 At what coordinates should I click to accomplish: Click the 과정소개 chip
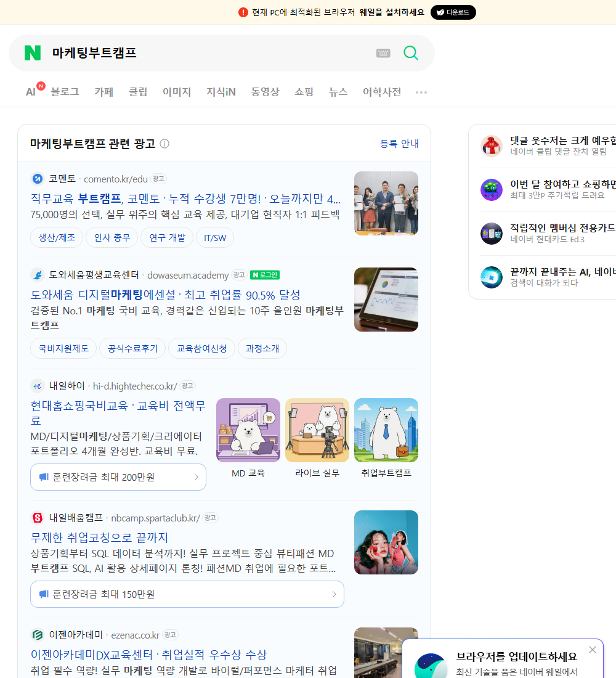(262, 348)
